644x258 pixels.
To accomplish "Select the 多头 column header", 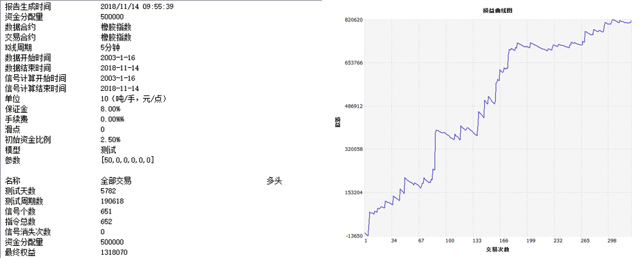I will pos(274,181).
